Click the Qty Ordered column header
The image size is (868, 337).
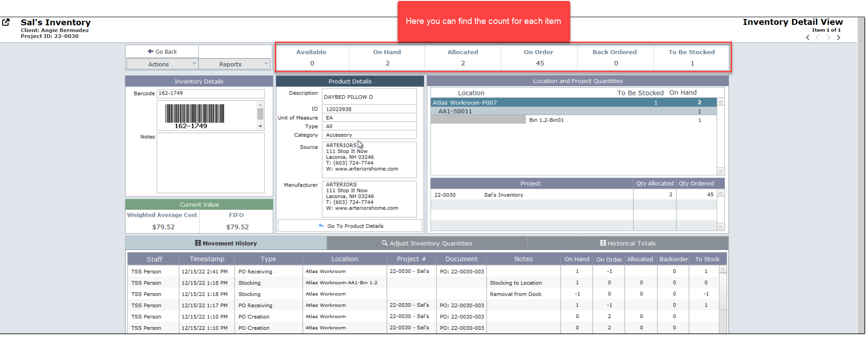696,183
